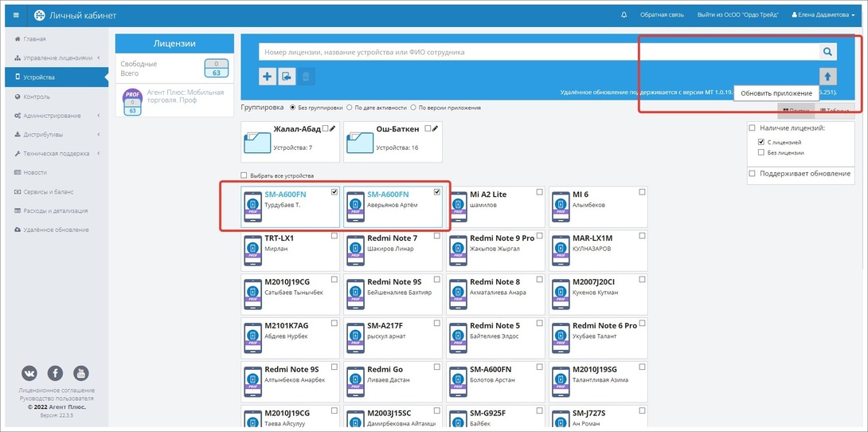Click phone icon of Redmi Note 8 device
Viewport: 868px width, 432px height.
pyautogui.click(x=459, y=294)
